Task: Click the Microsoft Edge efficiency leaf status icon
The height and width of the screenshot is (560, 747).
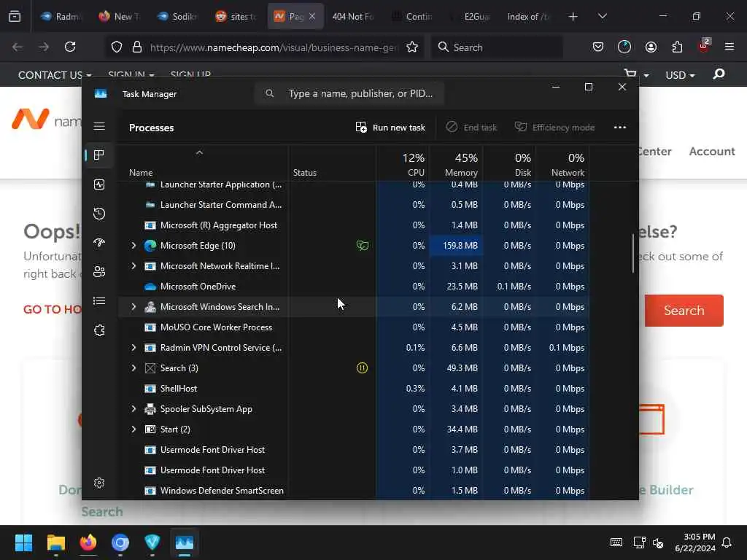Action: tap(362, 245)
